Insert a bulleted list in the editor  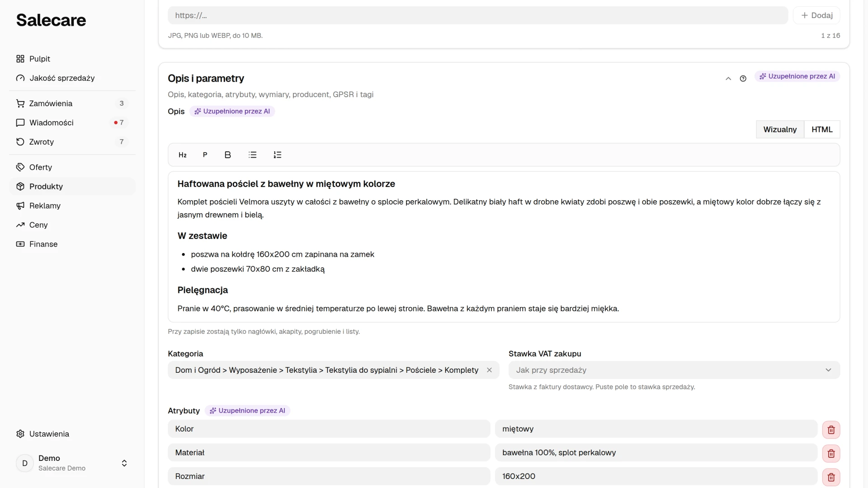coord(253,155)
